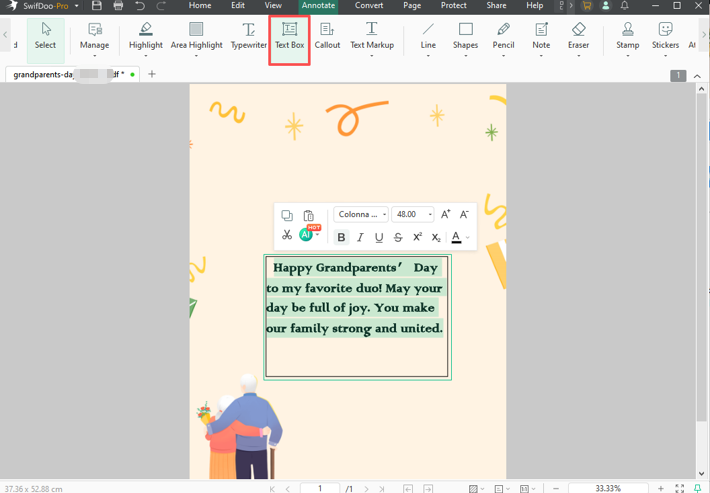The height and width of the screenshot is (493, 710).
Task: Expand the 48.00 font size dropdown
Action: point(431,214)
